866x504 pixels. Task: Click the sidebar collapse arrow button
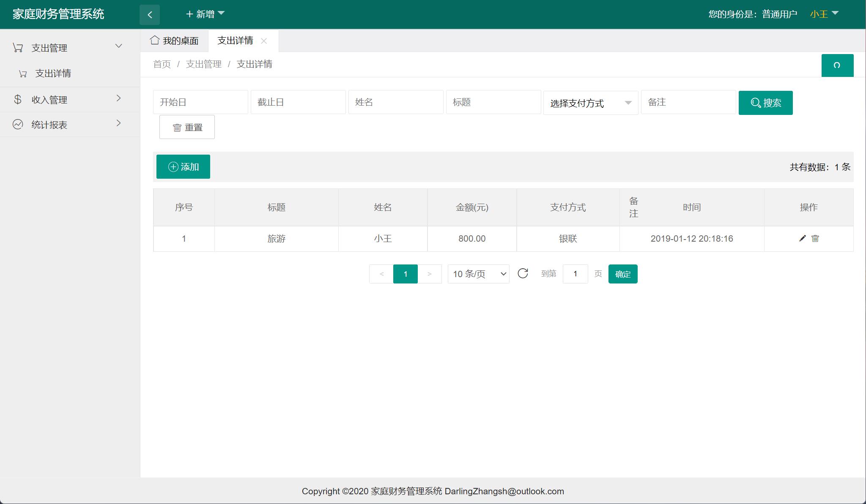[x=150, y=14]
